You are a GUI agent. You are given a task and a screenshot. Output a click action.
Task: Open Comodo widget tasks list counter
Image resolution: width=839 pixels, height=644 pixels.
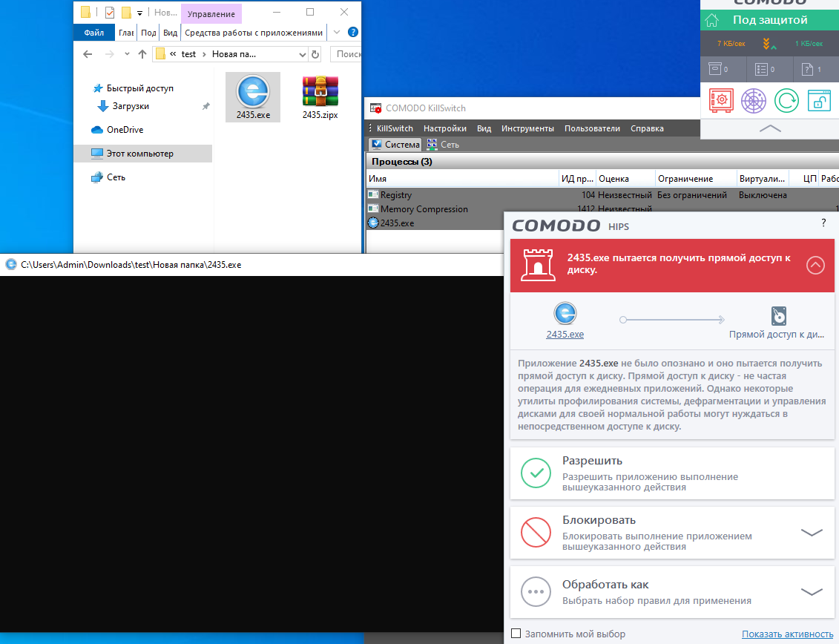(765, 69)
